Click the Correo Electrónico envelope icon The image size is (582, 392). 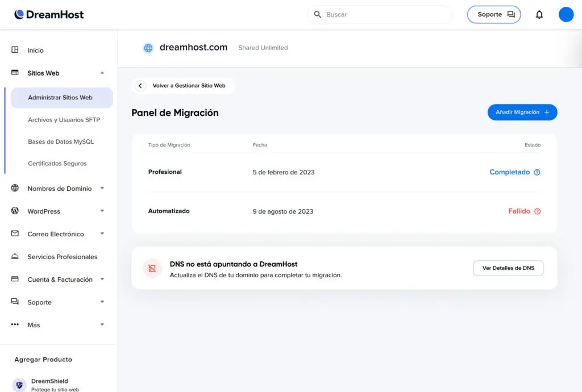15,233
